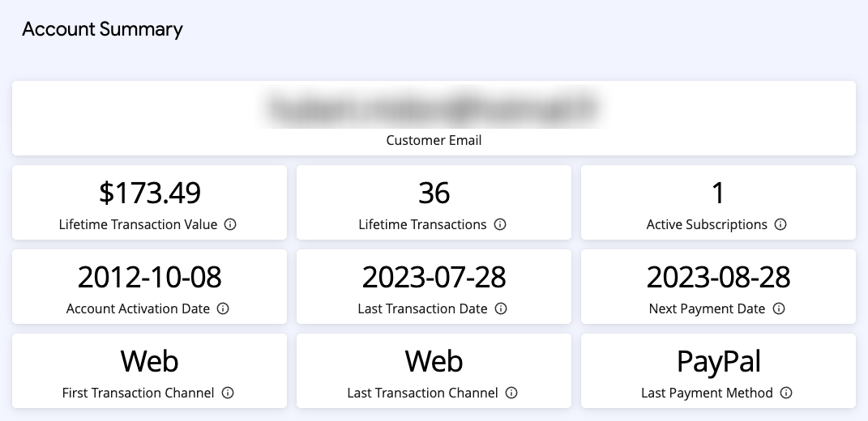This screenshot has height=421, width=868.
Task: Select the 36 lifetime transactions number
Action: 434,193
